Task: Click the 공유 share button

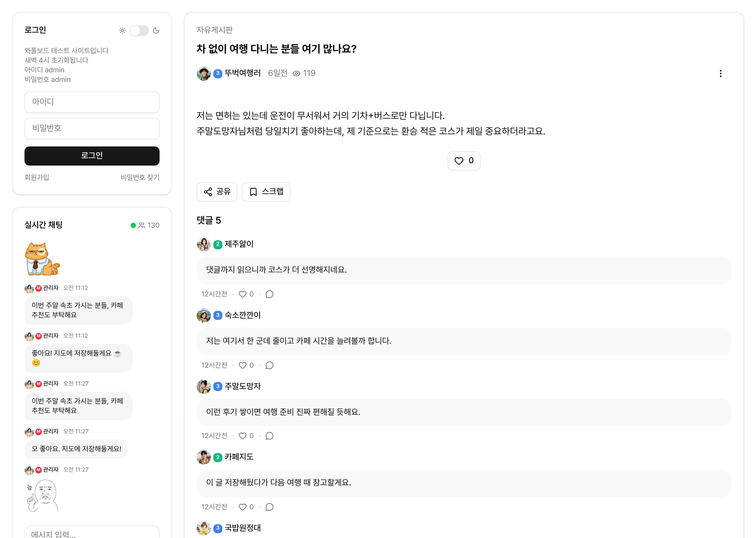Action: tap(217, 191)
